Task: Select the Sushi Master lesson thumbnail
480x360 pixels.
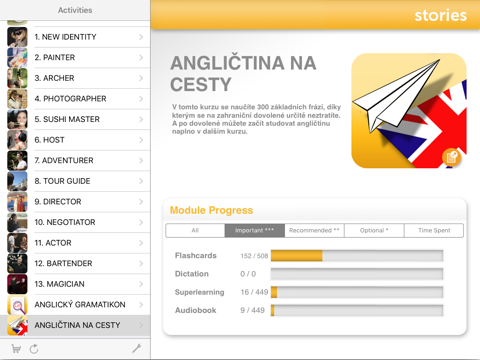Action: pyautogui.click(x=17, y=119)
